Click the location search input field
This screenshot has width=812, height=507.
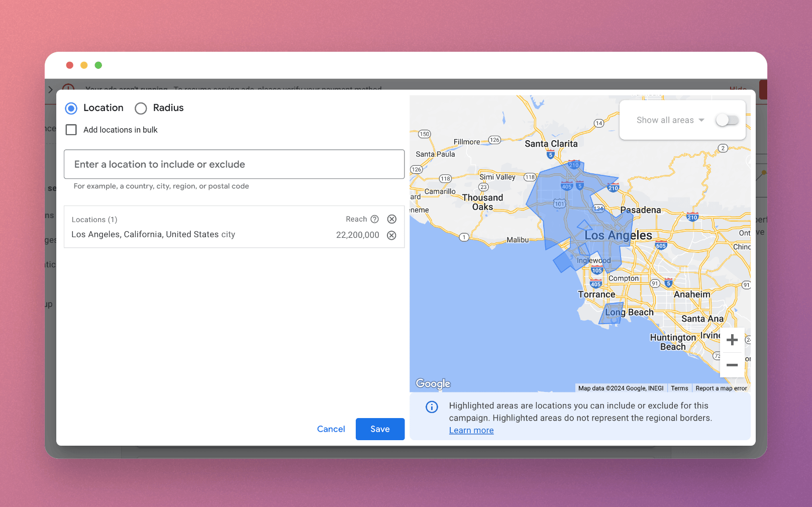(x=234, y=164)
